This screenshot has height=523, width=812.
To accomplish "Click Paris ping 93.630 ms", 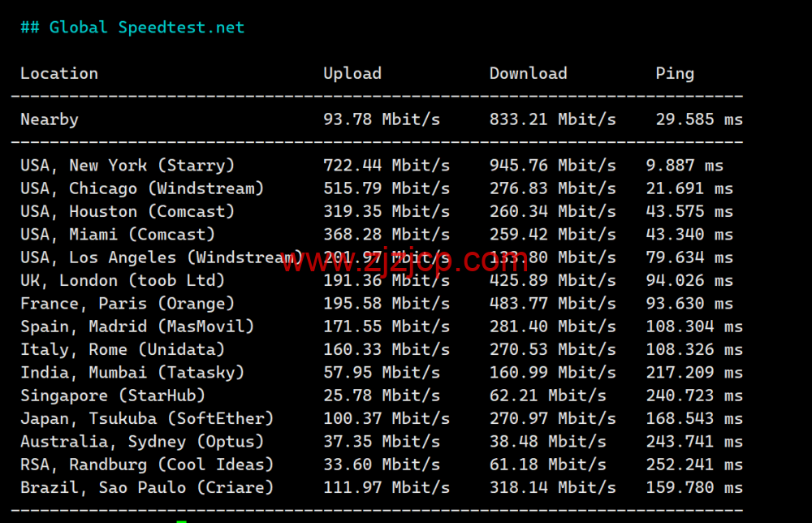I will (689, 304).
